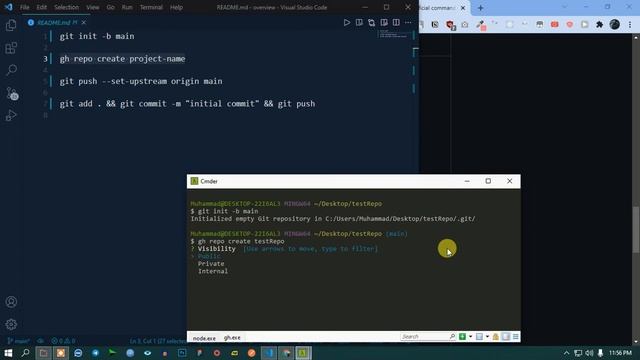Open the Run menu
The image size is (640, 360).
[127, 7]
